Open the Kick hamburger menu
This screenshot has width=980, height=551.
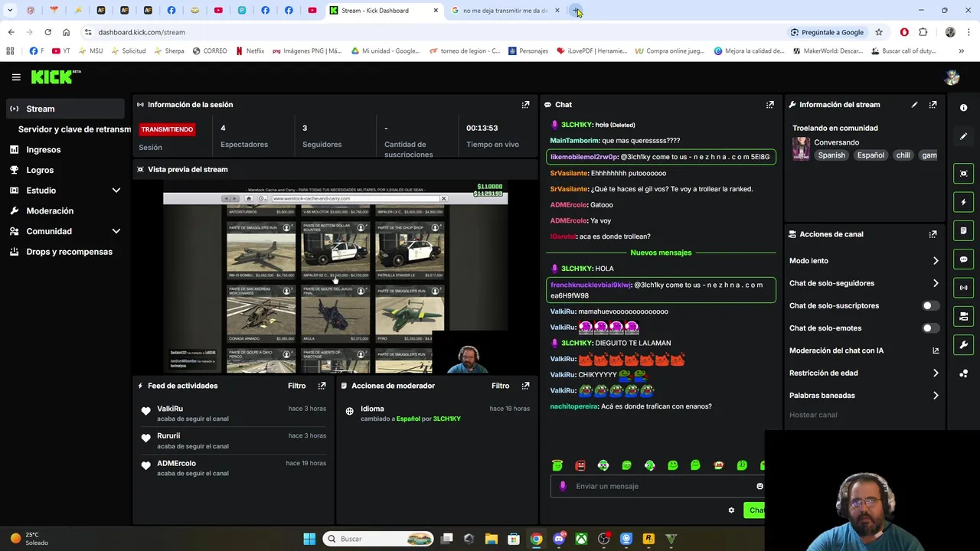click(16, 77)
